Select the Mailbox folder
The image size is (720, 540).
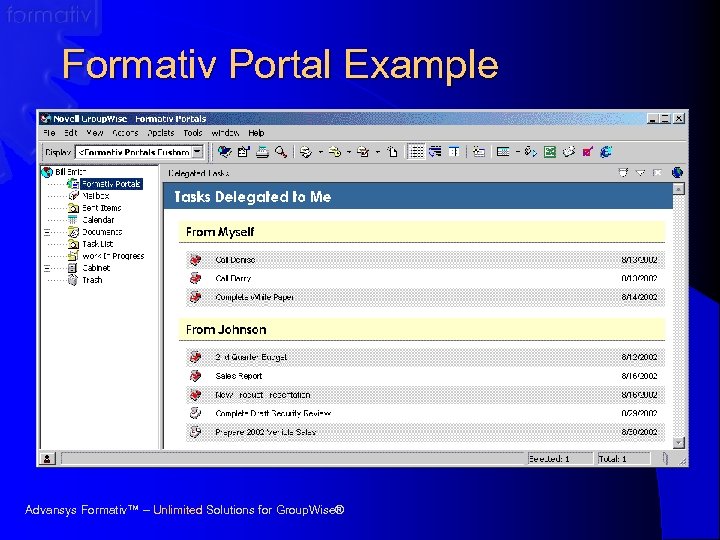click(x=96, y=196)
